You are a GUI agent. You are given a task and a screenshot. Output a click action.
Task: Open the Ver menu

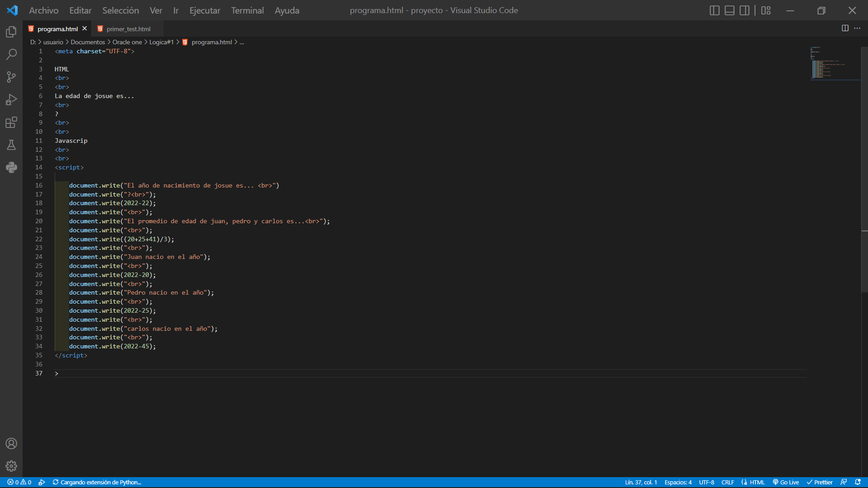[x=156, y=10]
